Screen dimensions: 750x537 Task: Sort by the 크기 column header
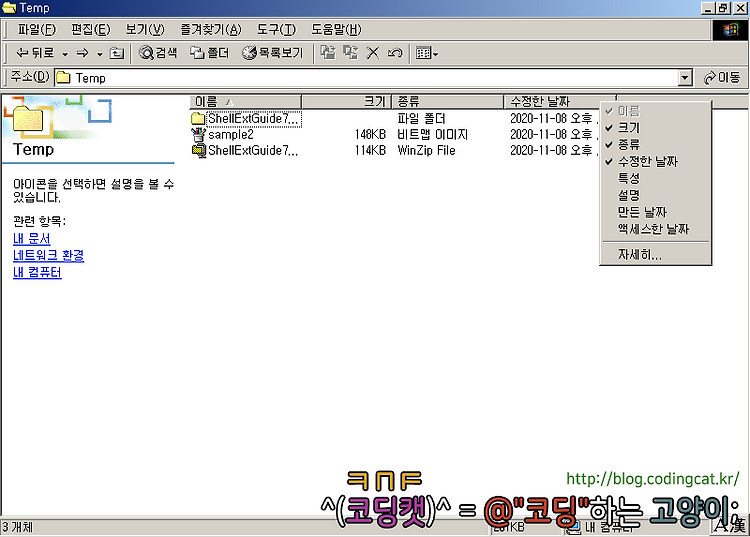346,102
